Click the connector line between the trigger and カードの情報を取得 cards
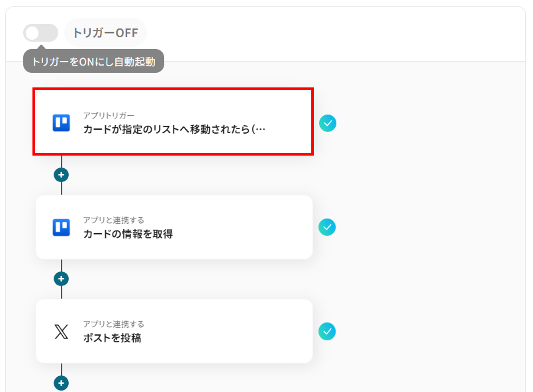This screenshot has width=533, height=392. tap(61, 189)
